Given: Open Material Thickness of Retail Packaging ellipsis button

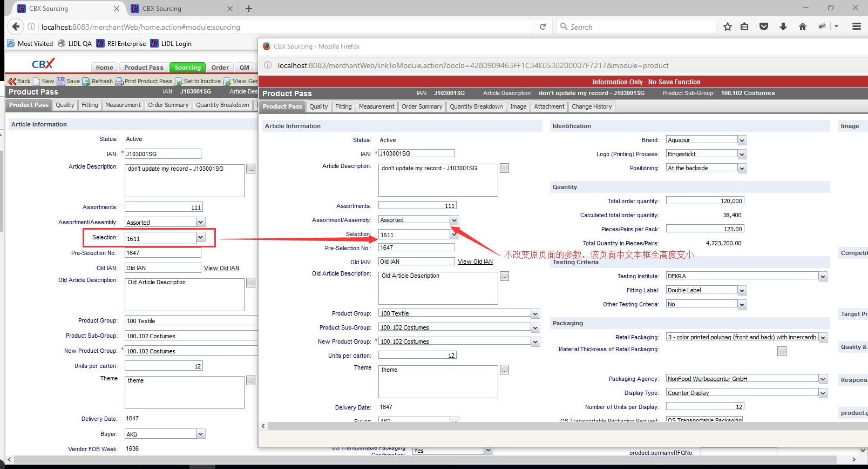Looking at the screenshot, I should click(782, 351).
